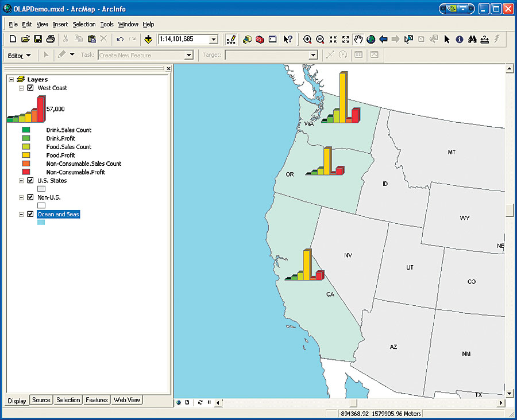Uncheck the U.S. States layer checkbox
The height and width of the screenshot is (420, 517).
click(30, 180)
